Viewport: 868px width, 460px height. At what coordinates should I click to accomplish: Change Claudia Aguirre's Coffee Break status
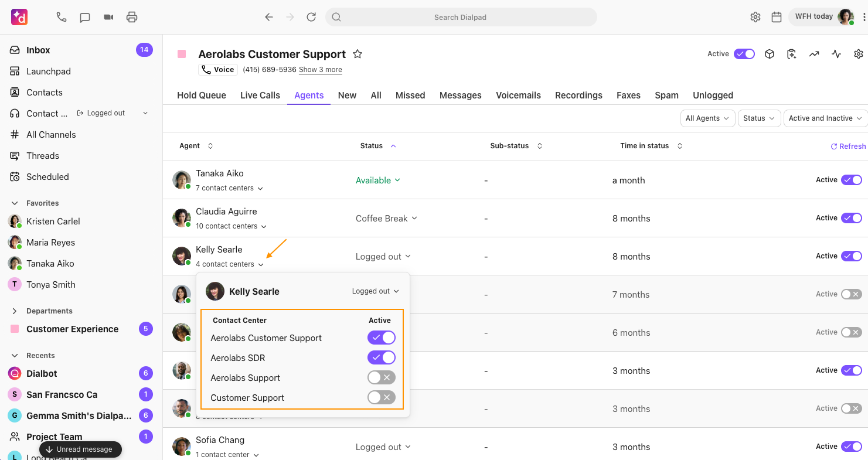click(386, 219)
